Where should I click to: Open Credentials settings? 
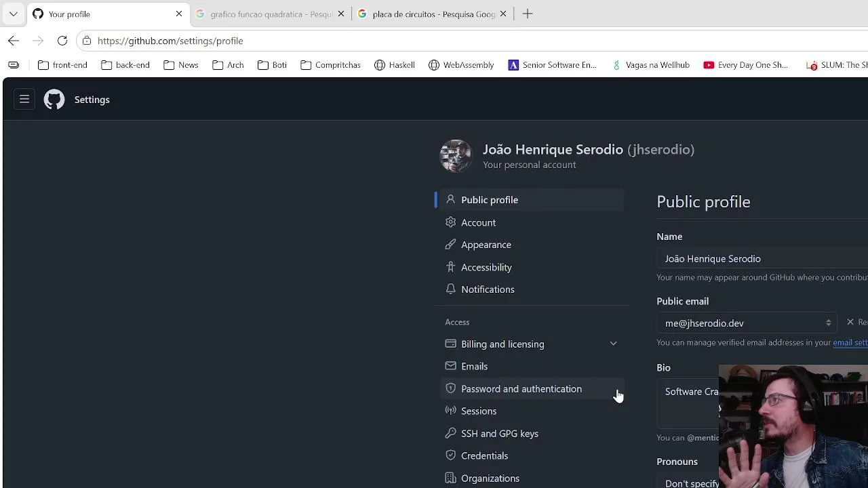pos(532,456)
